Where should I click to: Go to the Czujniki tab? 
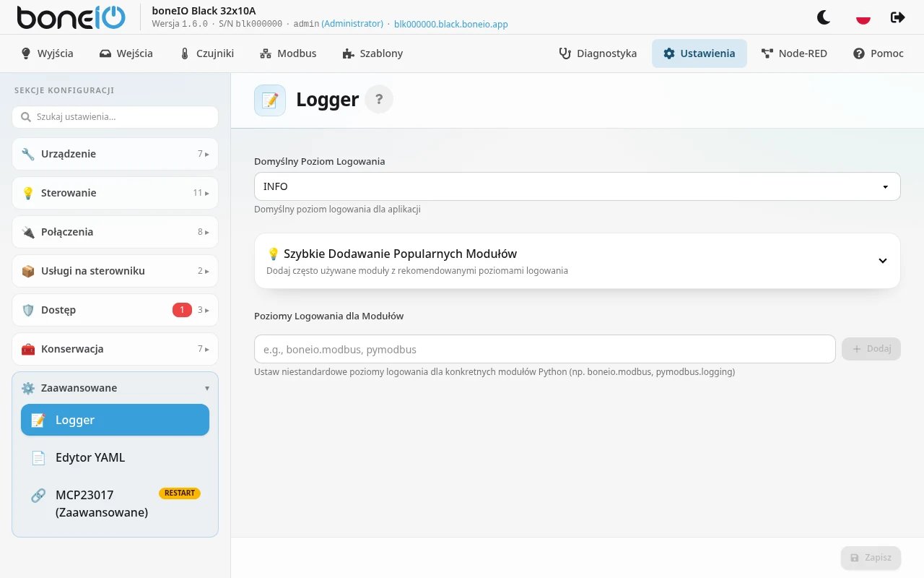pos(207,53)
